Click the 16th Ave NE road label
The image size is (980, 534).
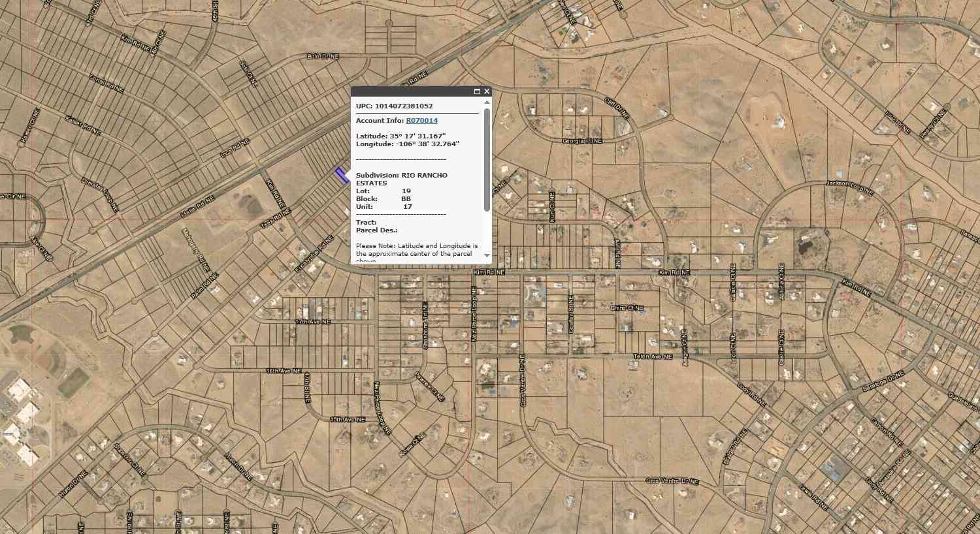[x=284, y=371]
